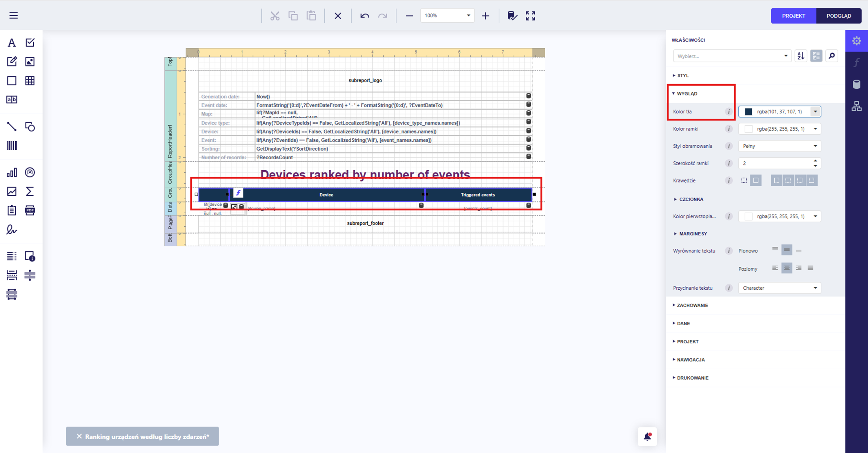Screen dimensions: 868x453
Task: Click the notification bell icon
Action: coord(647,436)
